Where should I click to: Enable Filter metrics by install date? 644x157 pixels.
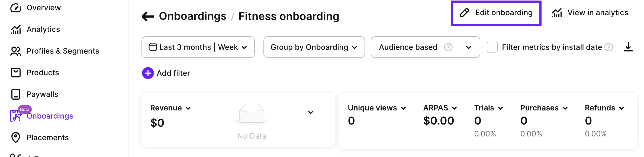(492, 47)
